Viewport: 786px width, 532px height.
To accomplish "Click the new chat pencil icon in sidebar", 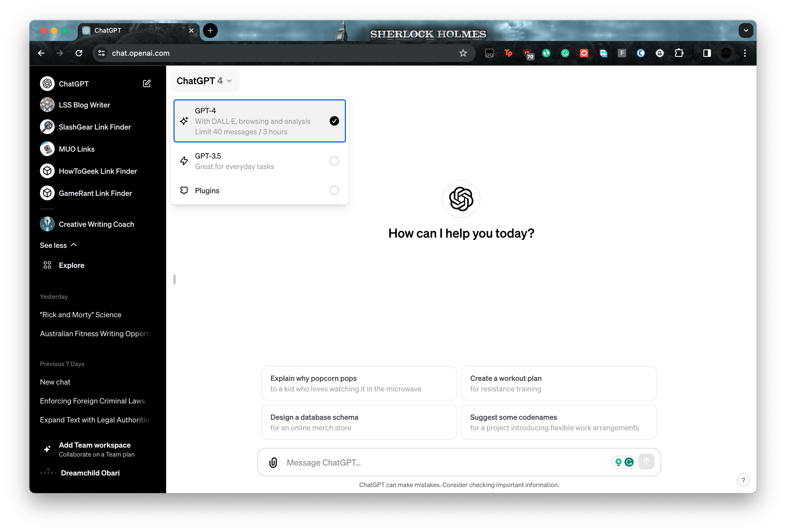I will (146, 84).
